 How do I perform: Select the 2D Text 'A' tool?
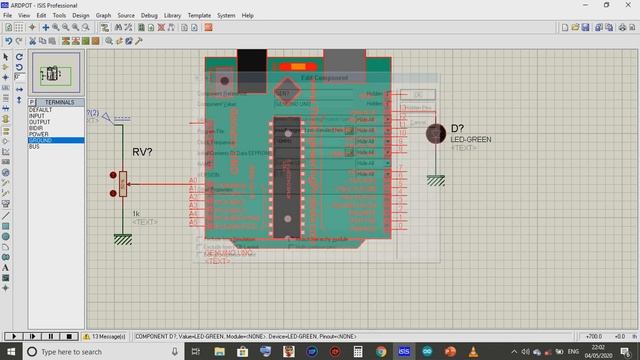click(x=6, y=268)
